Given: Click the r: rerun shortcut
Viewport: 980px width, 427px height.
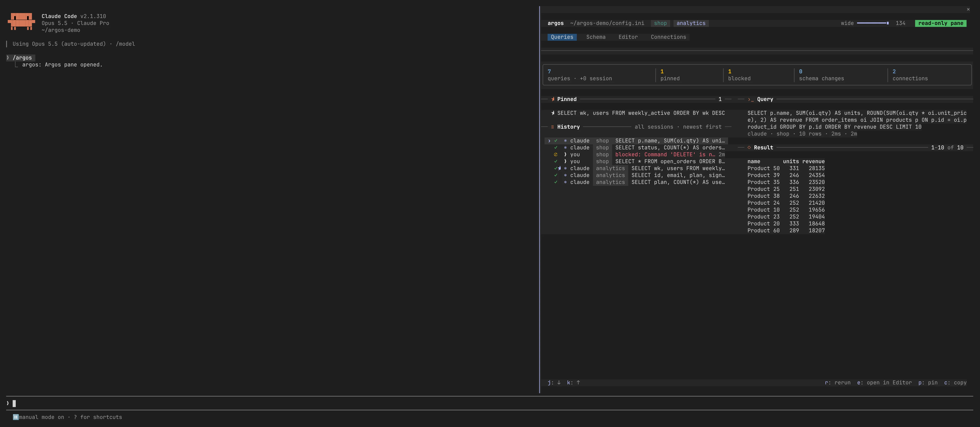Looking at the screenshot, I should click(x=837, y=383).
